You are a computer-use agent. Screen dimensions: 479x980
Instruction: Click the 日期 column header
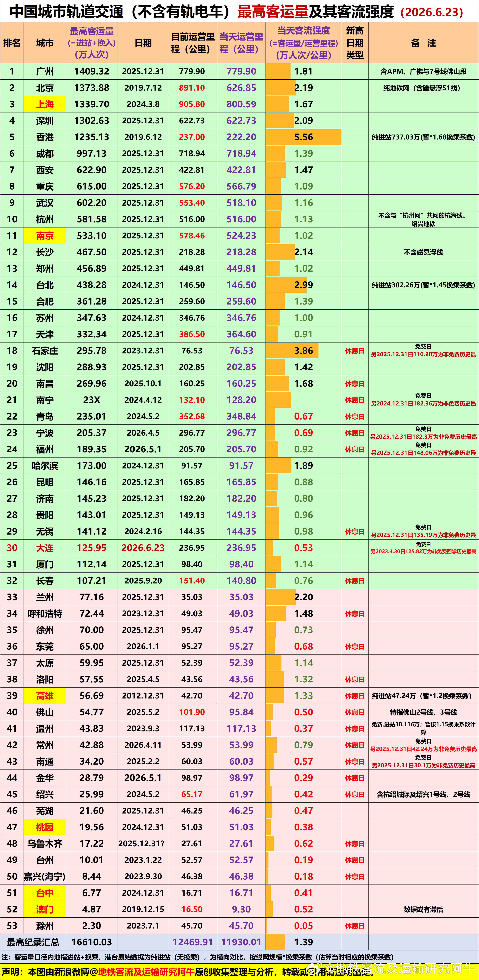143,43
